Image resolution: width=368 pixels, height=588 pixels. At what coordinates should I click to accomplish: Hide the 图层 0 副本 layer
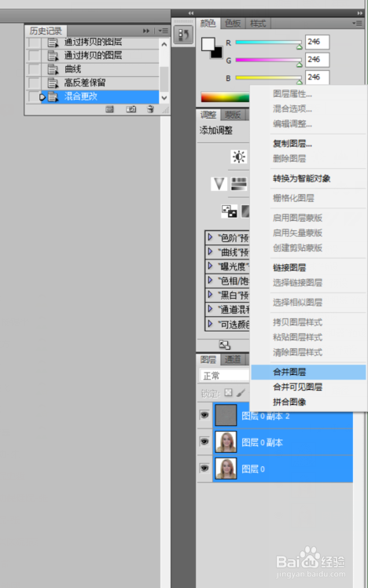coord(204,442)
